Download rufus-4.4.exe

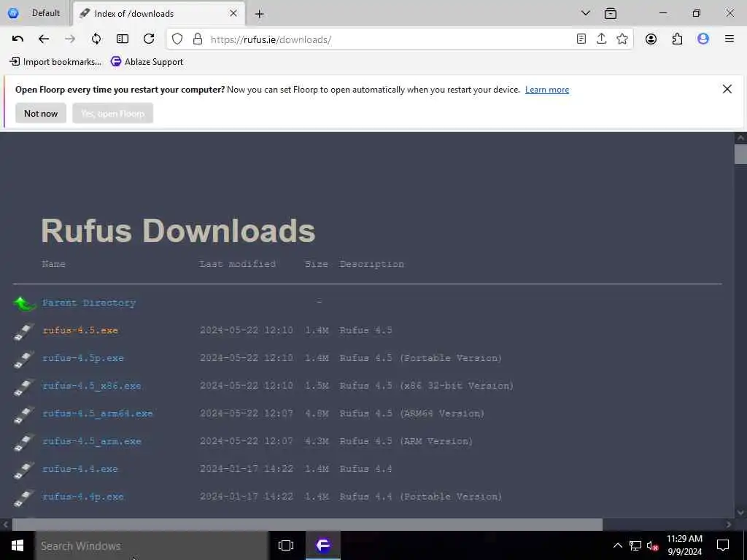tap(80, 469)
